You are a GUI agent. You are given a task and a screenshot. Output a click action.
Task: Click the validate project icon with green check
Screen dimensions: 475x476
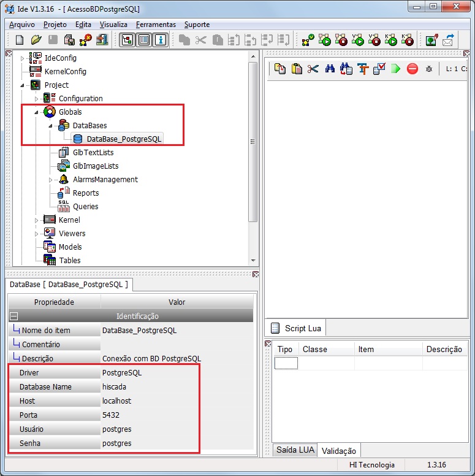coord(308,40)
